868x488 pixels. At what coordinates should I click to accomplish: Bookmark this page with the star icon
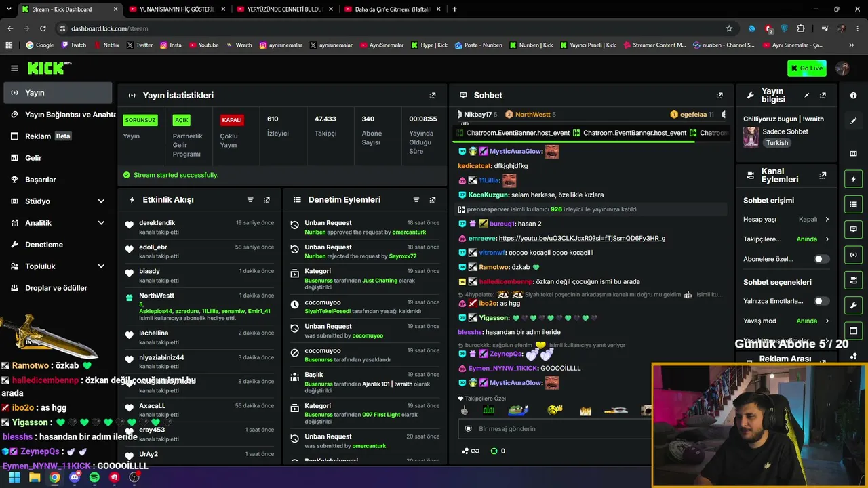(x=729, y=28)
